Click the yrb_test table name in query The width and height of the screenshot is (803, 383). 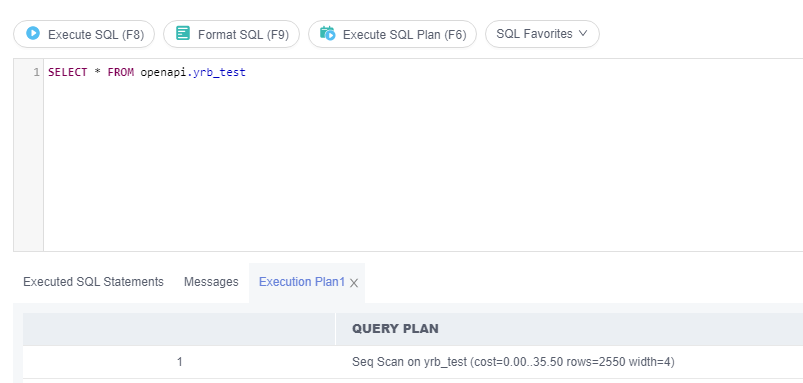(x=220, y=73)
